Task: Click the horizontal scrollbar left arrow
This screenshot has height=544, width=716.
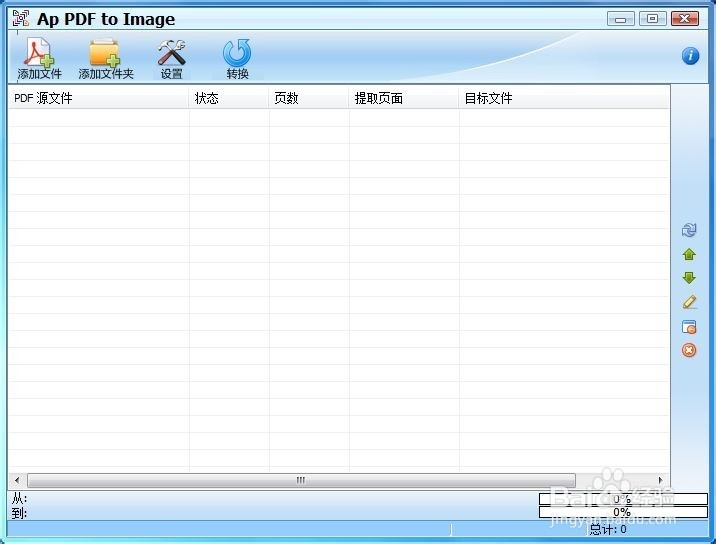Action: (x=17, y=480)
